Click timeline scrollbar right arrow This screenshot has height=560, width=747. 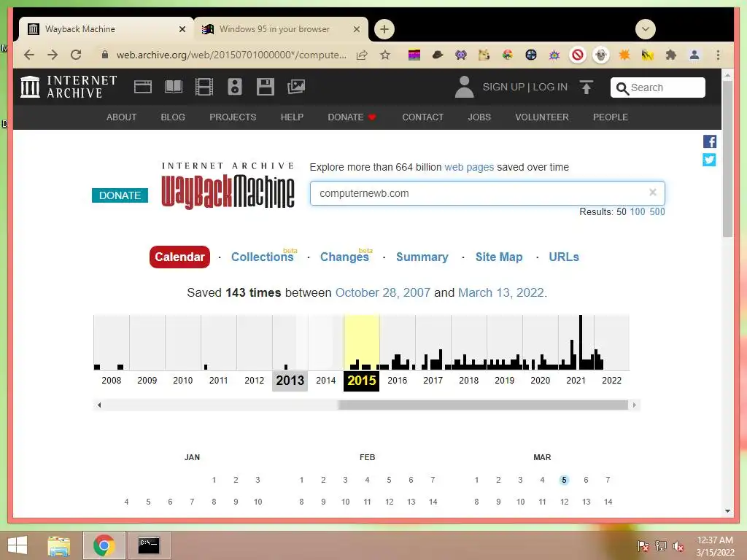click(634, 405)
